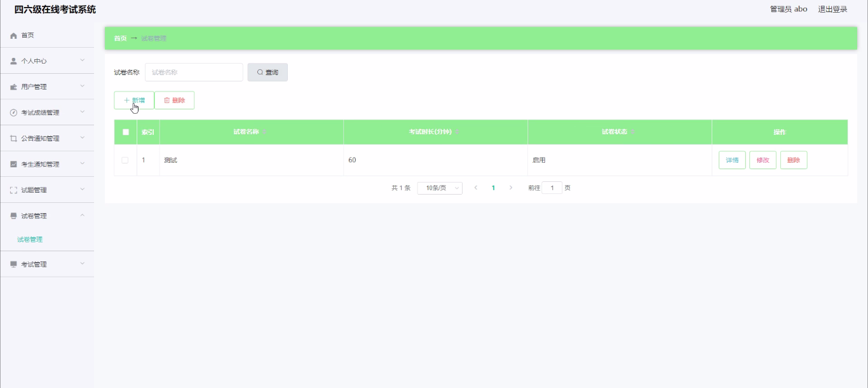This screenshot has height=388, width=868.
Task: Expand 考试管理 with its chevron
Action: 83,264
